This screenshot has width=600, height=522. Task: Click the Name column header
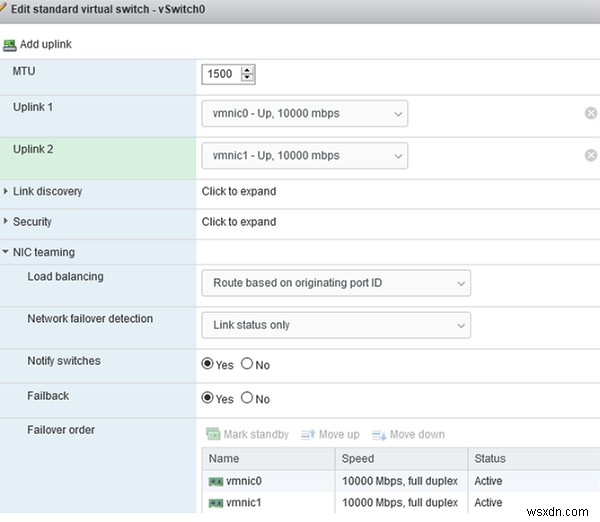[x=268, y=458]
